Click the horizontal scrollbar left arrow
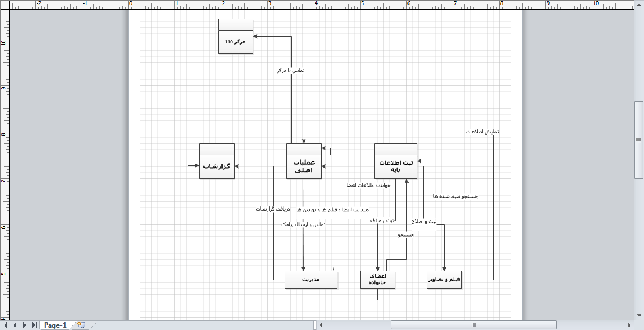 click(x=321, y=325)
